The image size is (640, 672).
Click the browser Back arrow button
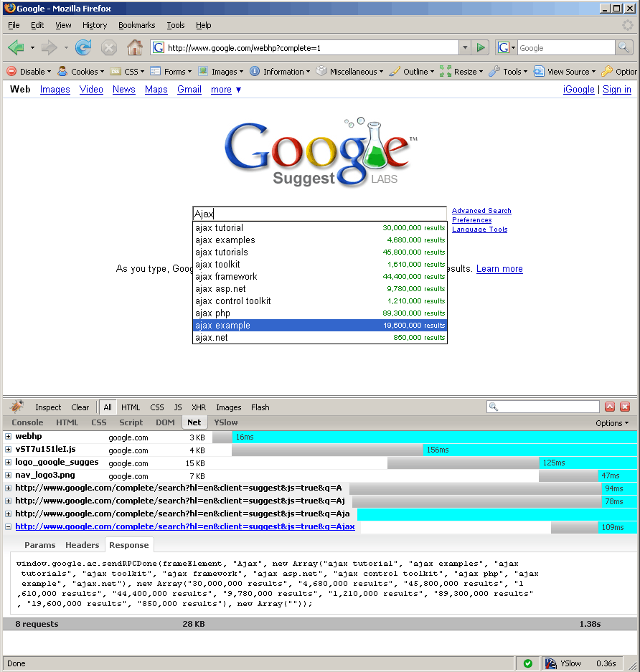coord(16,48)
